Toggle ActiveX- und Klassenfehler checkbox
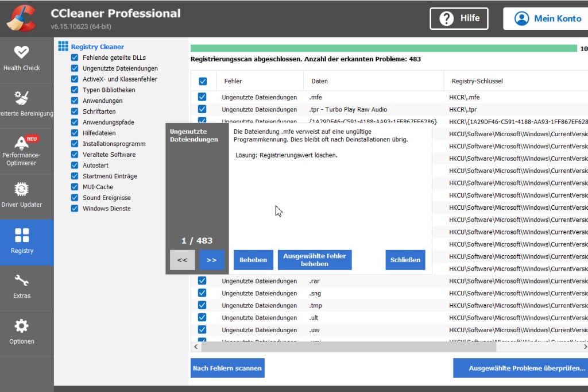The height and width of the screenshot is (392, 588). click(x=75, y=79)
